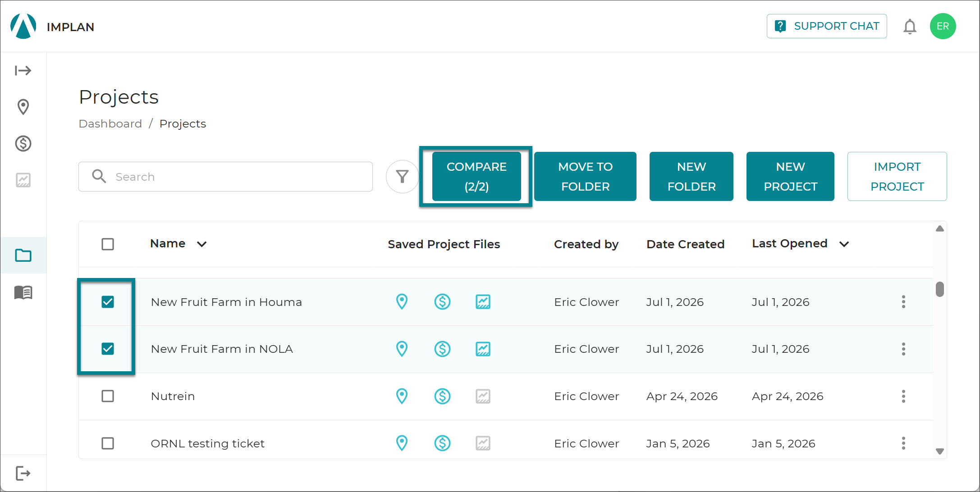The image size is (980, 492).
Task: Create a New Folder
Action: [x=691, y=177]
